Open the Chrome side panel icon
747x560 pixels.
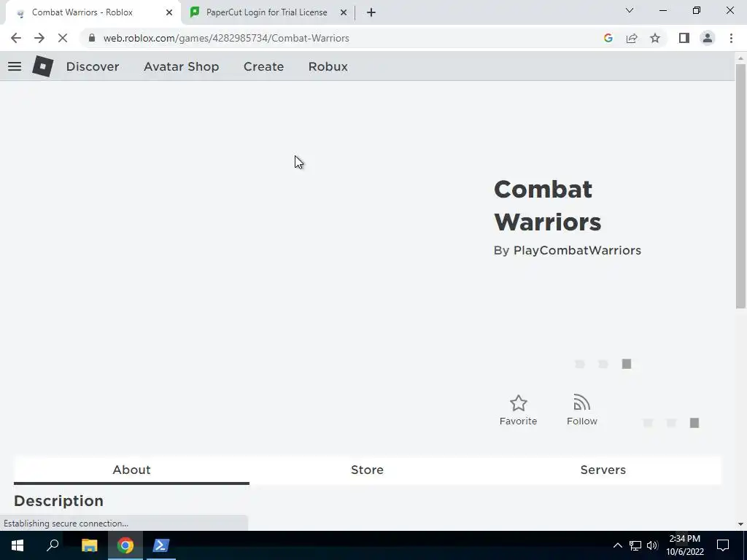tap(684, 38)
